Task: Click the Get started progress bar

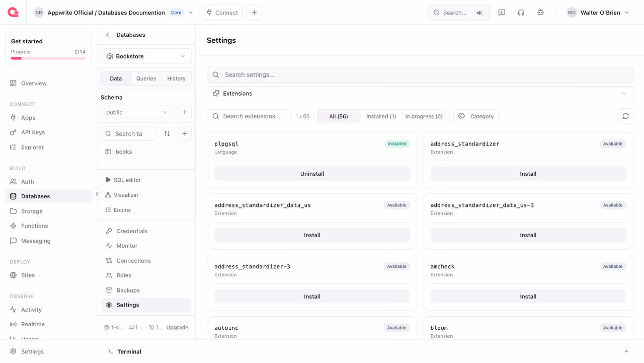Action: click(x=48, y=58)
